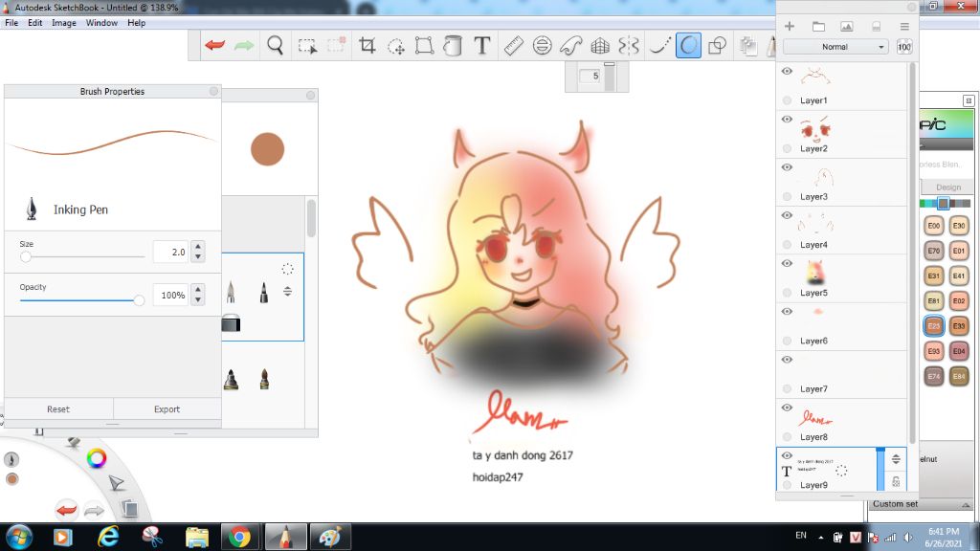Click the Windows Start button

[19, 538]
